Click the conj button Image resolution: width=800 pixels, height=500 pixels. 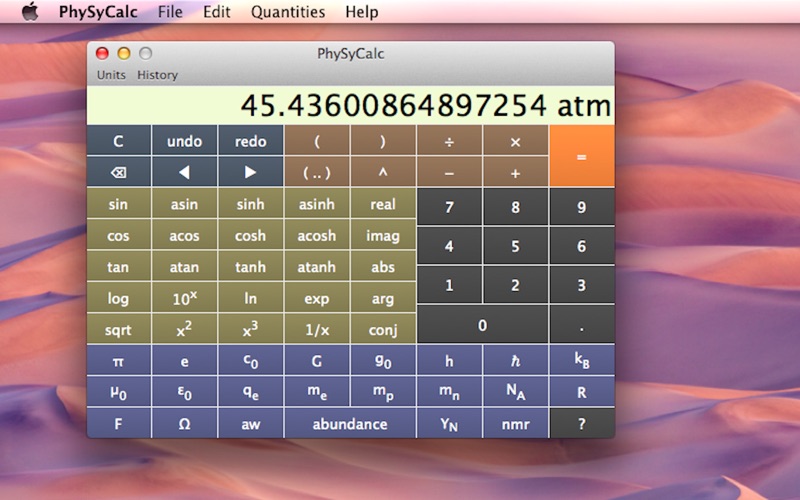tap(383, 329)
